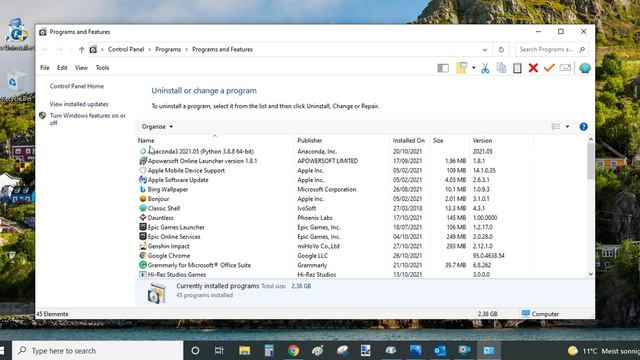
Task: Open Chrome from the taskbar
Action: (293, 351)
